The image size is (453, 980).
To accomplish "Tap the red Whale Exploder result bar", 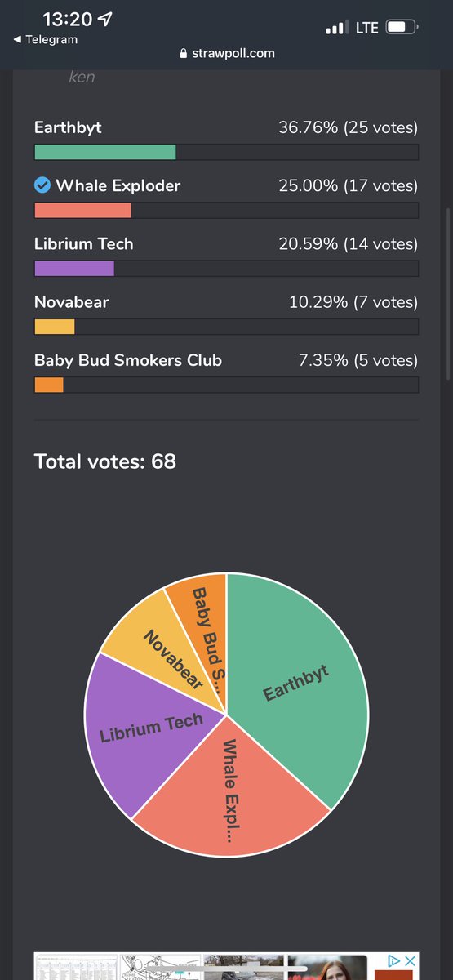I will [x=82, y=210].
